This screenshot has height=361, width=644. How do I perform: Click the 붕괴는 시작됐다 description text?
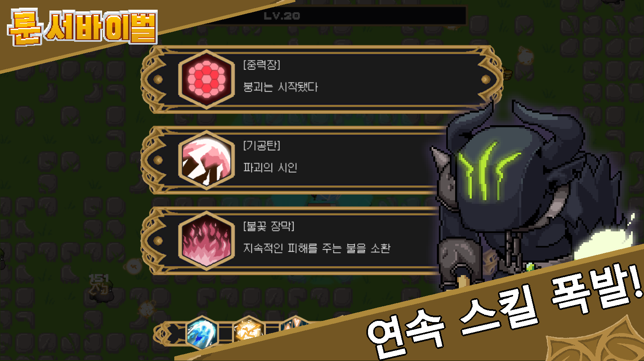280,87
